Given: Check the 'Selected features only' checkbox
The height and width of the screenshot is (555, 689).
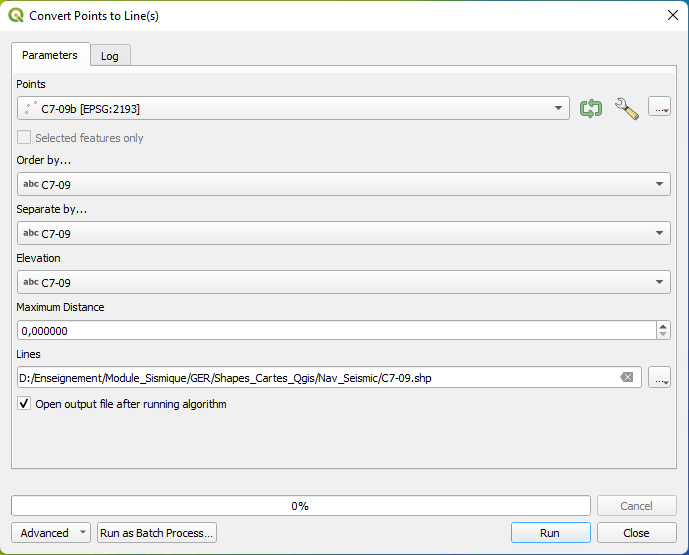Looking at the screenshot, I should 25,138.
